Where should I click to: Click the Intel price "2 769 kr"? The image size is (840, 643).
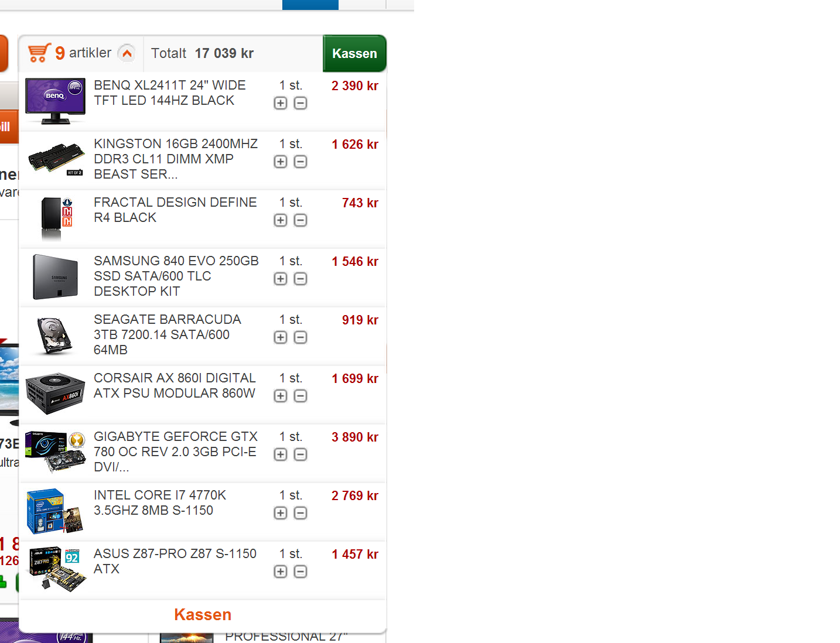pyautogui.click(x=355, y=496)
